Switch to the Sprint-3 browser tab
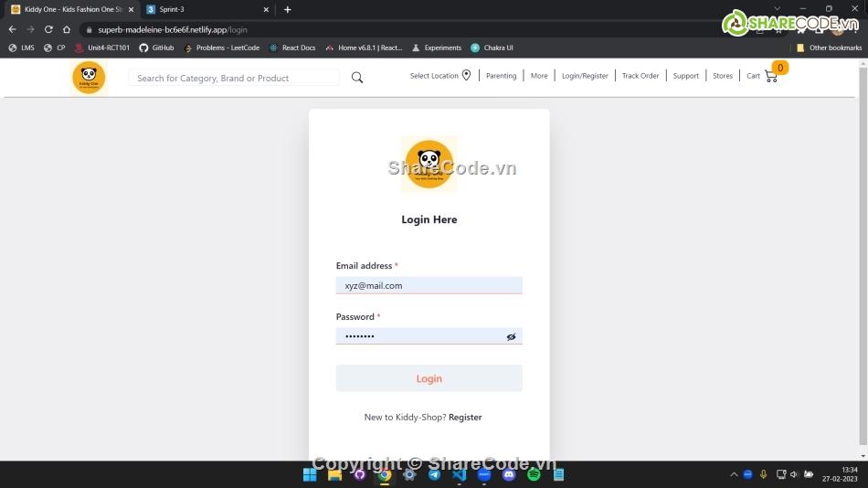Screen dimensions: 868x488 206,9
